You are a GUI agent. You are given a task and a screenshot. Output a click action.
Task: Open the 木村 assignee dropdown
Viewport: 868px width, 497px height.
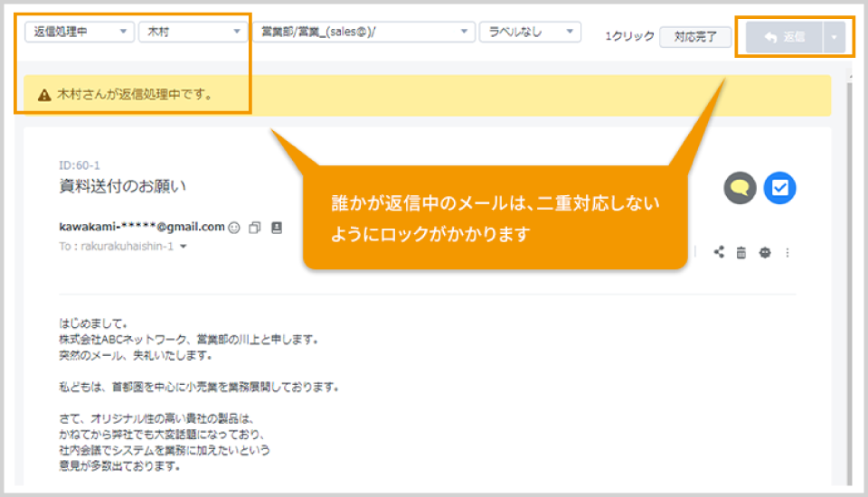tap(192, 33)
